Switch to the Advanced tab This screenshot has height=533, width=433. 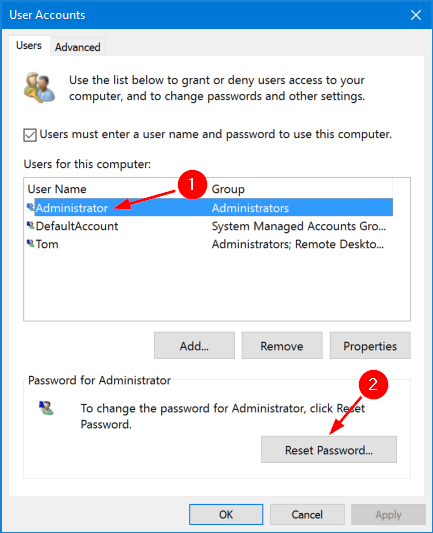click(78, 47)
